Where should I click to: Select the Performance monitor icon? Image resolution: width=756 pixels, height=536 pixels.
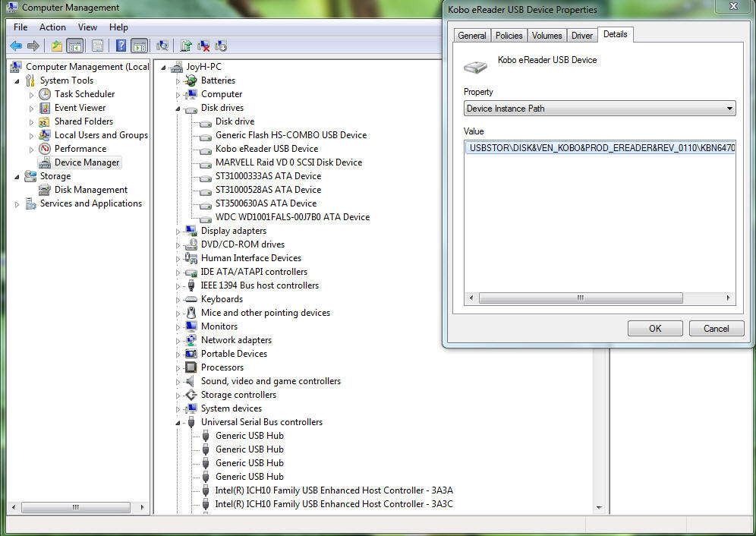point(45,149)
